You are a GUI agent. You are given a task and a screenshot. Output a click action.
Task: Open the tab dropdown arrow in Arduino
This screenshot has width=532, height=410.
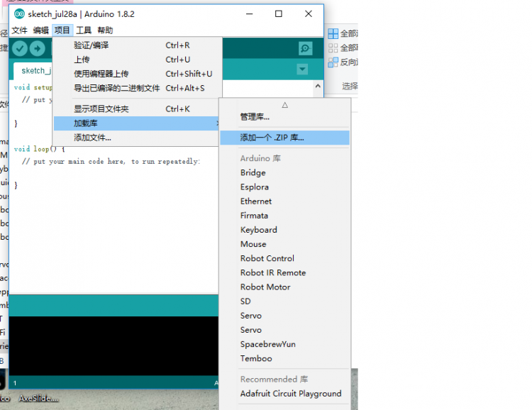coord(302,70)
